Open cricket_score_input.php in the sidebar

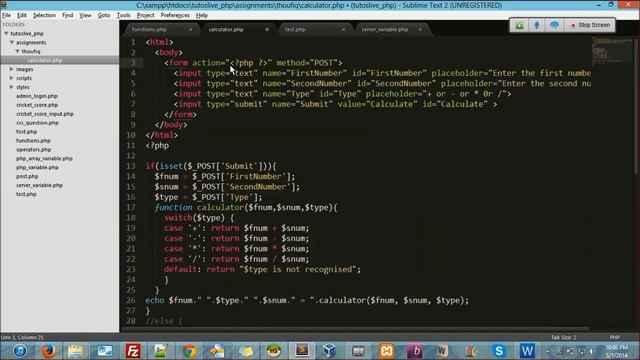(x=44, y=114)
